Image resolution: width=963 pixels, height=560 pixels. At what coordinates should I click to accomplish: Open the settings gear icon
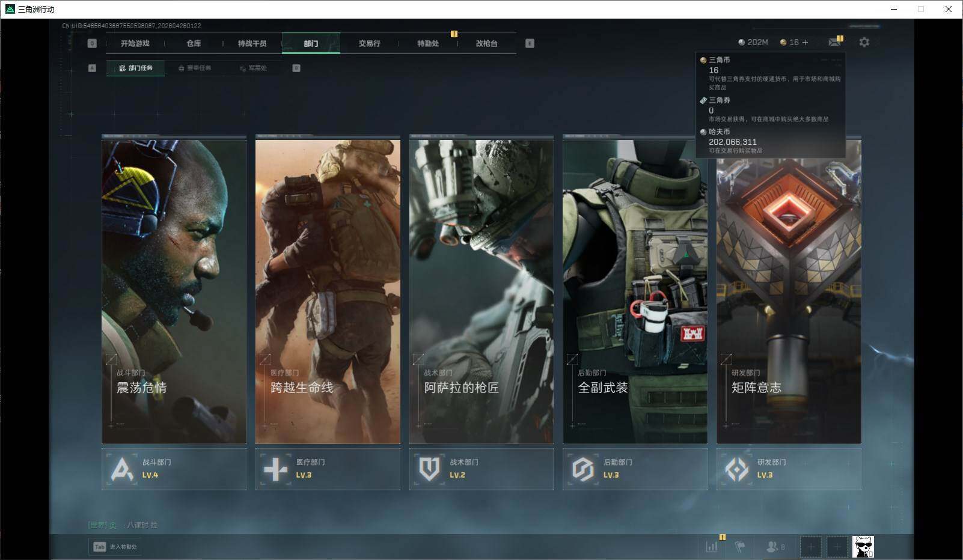click(x=864, y=42)
